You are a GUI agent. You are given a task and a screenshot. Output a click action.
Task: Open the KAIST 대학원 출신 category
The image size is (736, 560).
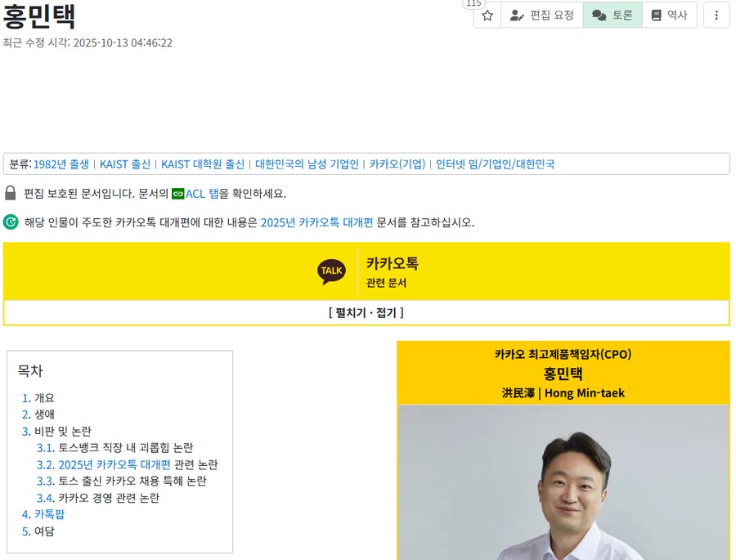click(203, 164)
